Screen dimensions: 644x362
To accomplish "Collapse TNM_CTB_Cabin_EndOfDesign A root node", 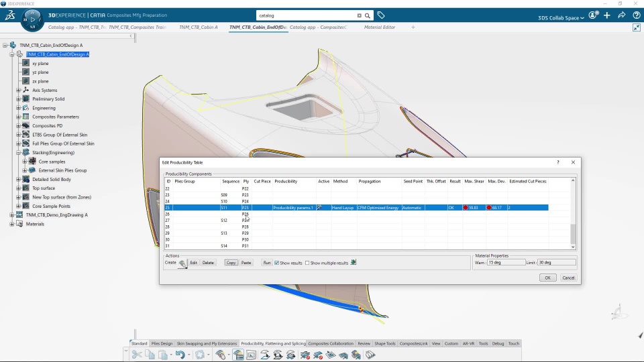I will pos(5,45).
